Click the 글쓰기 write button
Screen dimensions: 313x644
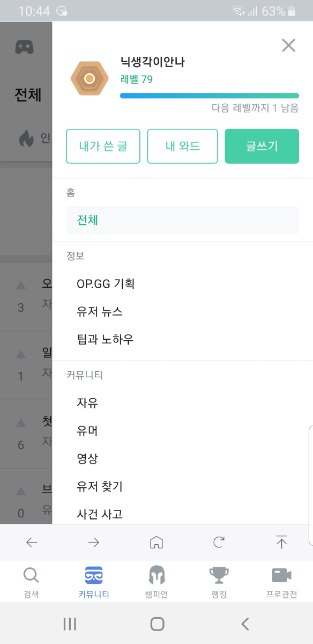pyautogui.click(x=262, y=146)
